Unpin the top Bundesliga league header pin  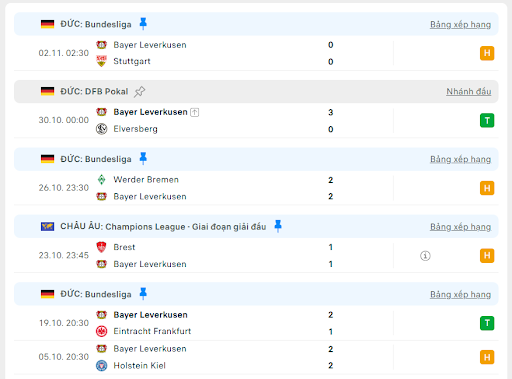[x=143, y=24]
